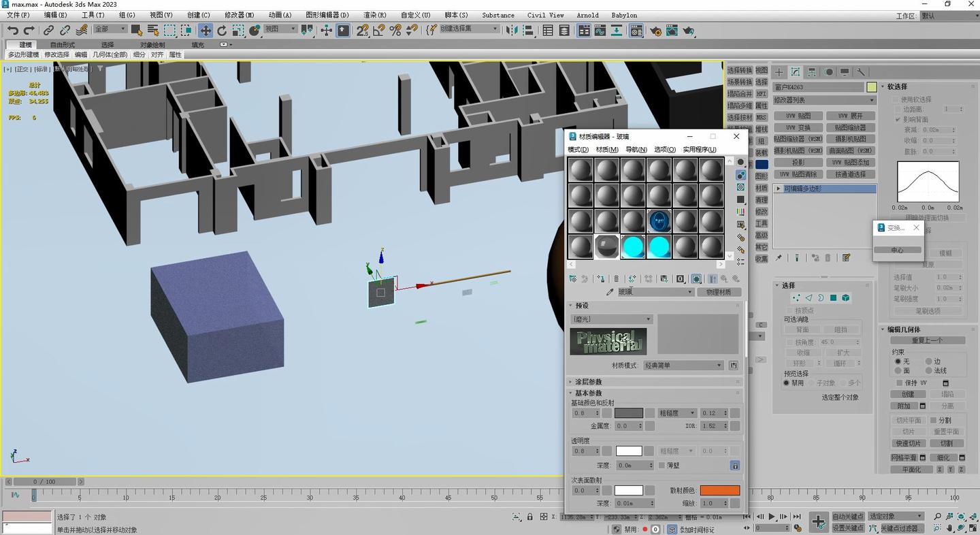Toggle the Percent Snap icon
Screen dimensions: 980x535
click(395, 30)
